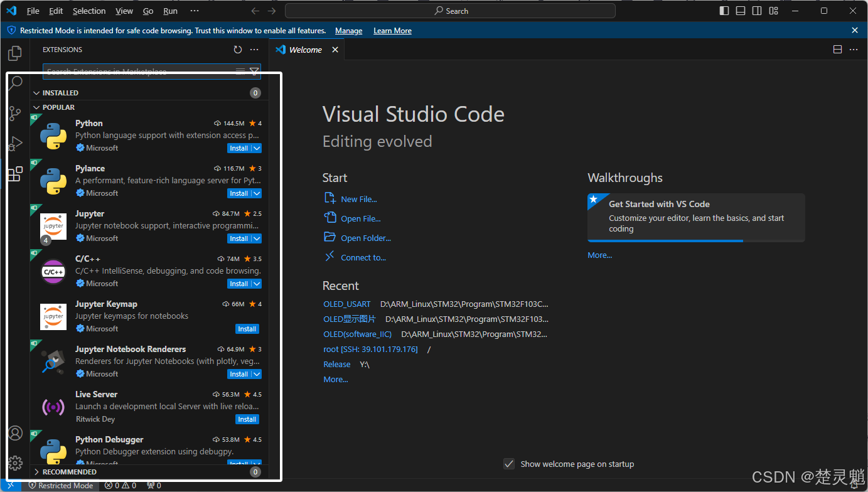
Task: Open the Selection menu
Action: (x=89, y=11)
